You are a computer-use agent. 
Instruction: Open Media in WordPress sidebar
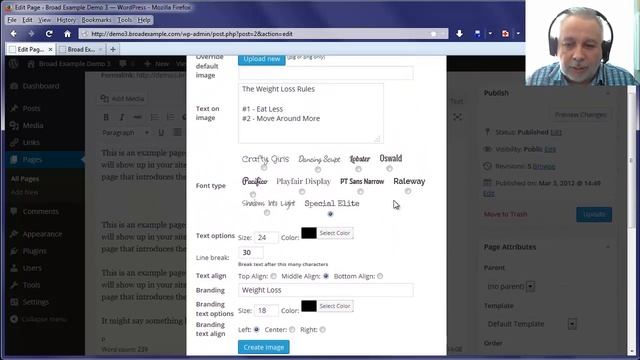[33, 125]
